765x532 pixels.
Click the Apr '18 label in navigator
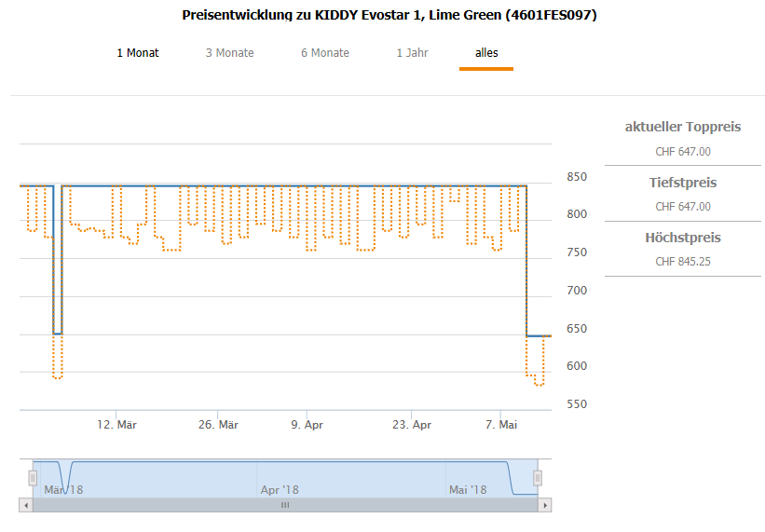[280, 489]
